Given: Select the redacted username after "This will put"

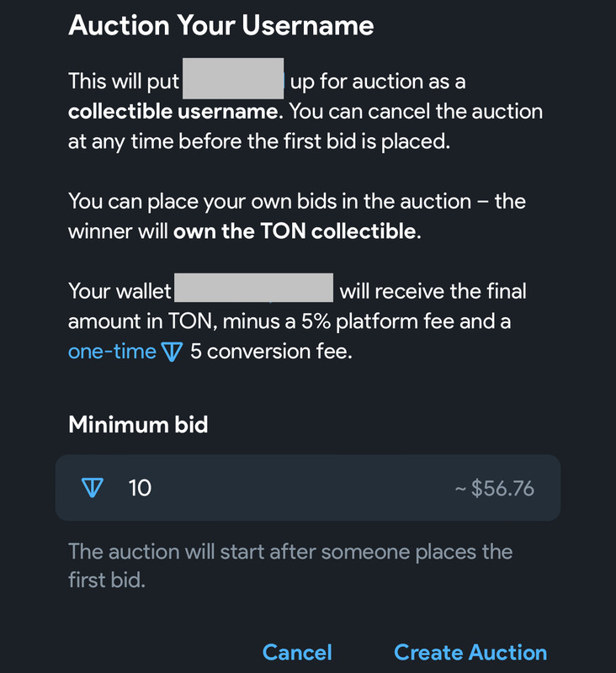Looking at the screenshot, I should coord(233,81).
